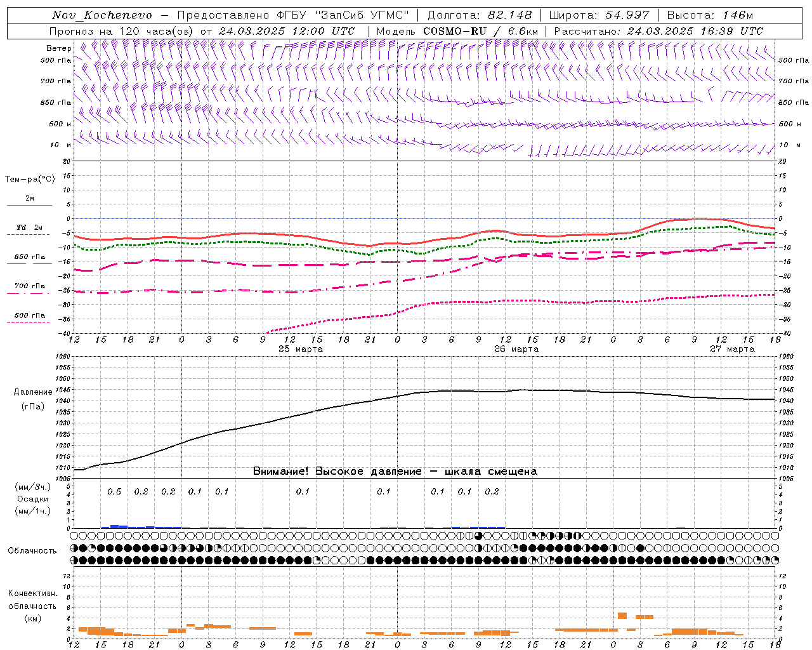The height and width of the screenshot is (650, 812).
Task: Click the "850 гПа" temperature legend entry
Action: tap(30, 257)
